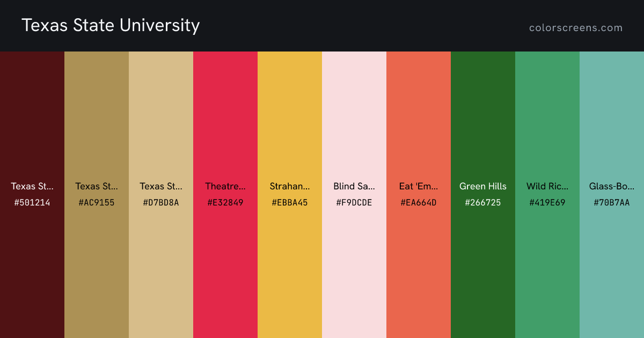The width and height of the screenshot is (644, 338).
Task: Click hex code #70B7AA
Action: click(x=612, y=203)
